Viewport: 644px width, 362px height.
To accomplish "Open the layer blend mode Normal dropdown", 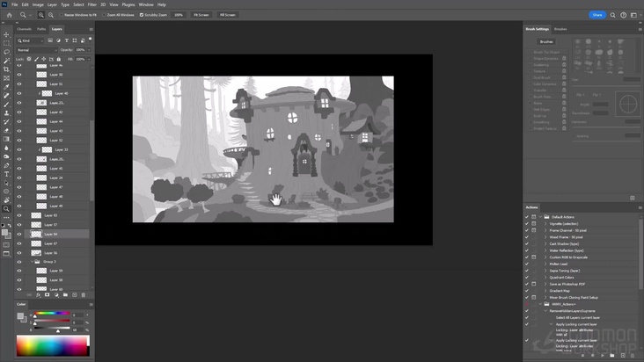I will pyautogui.click(x=37, y=50).
